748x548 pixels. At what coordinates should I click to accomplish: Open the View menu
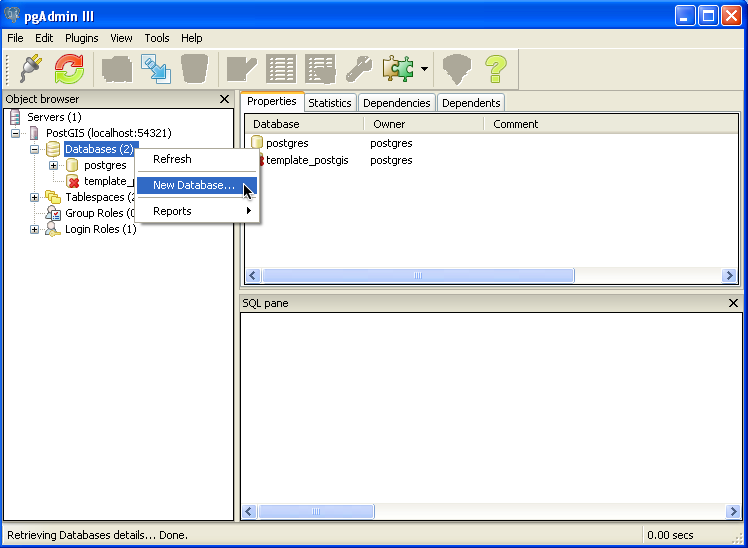[121, 38]
